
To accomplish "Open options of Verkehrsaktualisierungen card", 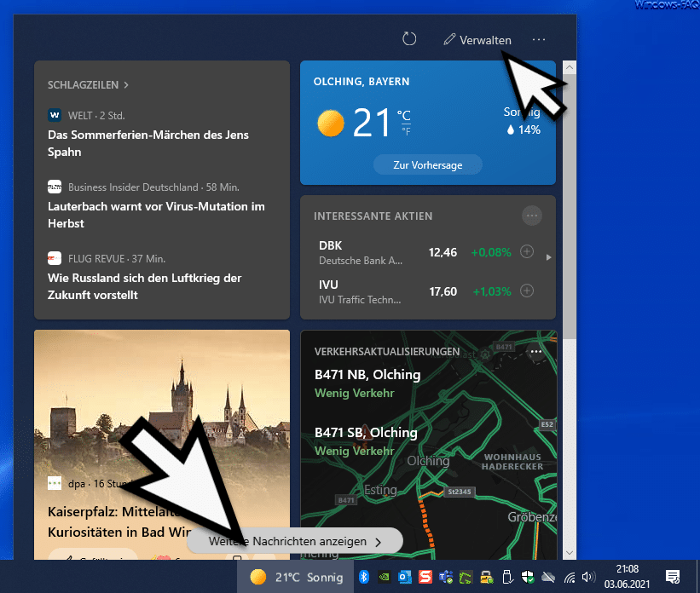I will click(536, 352).
